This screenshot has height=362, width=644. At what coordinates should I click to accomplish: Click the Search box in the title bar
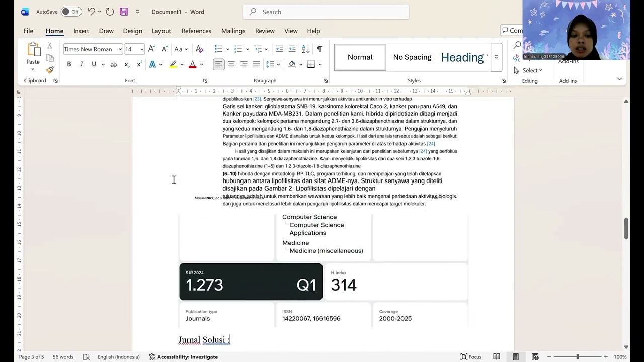click(x=326, y=12)
